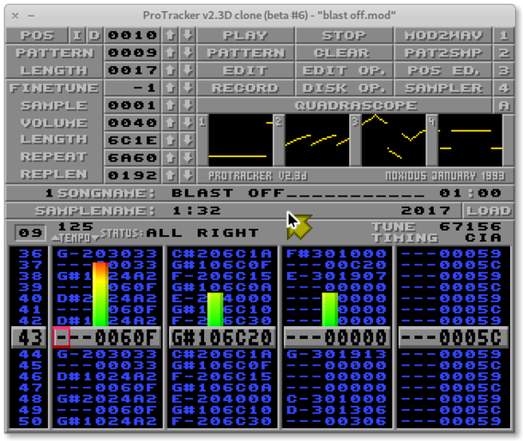523x441 pixels.
Task: Click the tempo down triangle
Action: point(95,238)
